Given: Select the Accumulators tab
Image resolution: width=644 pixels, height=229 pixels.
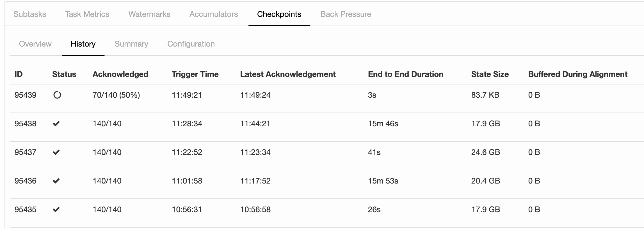Looking at the screenshot, I should click(x=214, y=14).
